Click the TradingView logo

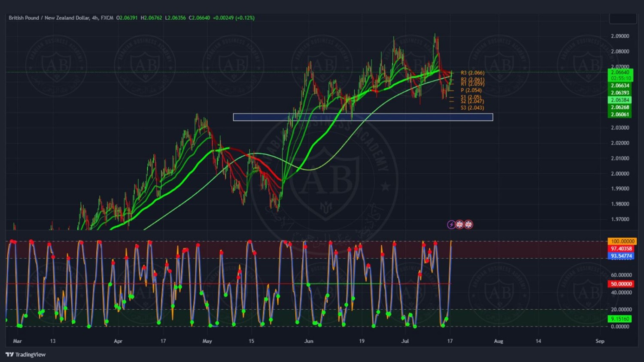(26, 354)
